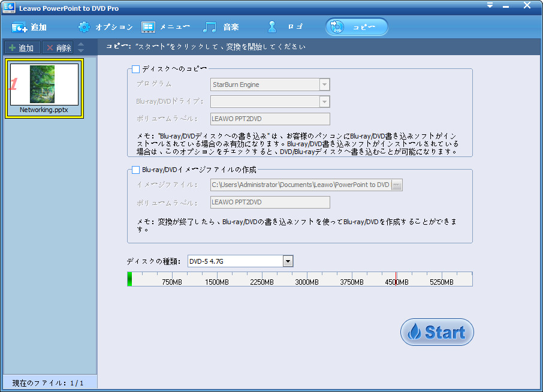
Task: Click the Start conversion button
Action: pyautogui.click(x=437, y=331)
